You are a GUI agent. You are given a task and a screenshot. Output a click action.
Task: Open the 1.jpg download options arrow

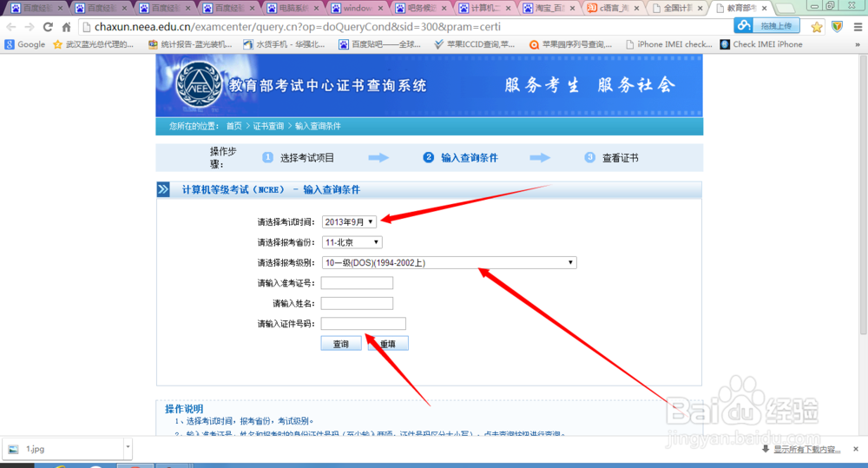point(128,447)
